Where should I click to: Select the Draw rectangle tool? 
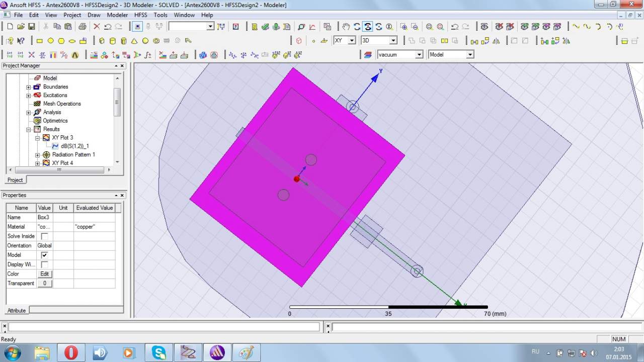point(39,41)
